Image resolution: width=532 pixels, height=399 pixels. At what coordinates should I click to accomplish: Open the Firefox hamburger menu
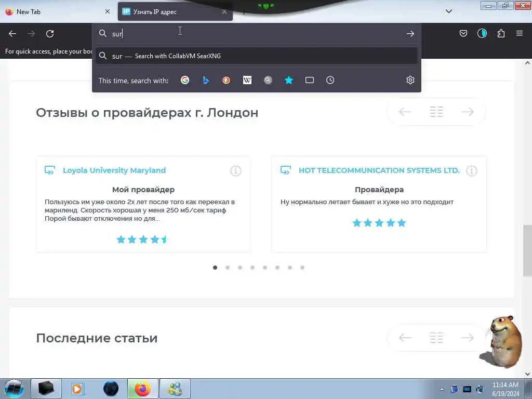click(x=520, y=33)
